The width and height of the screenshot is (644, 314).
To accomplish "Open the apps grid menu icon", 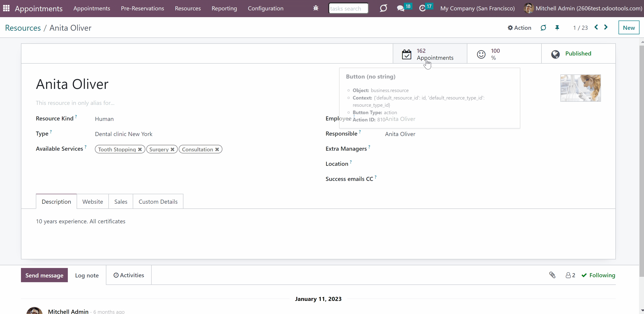I will [x=6, y=8].
